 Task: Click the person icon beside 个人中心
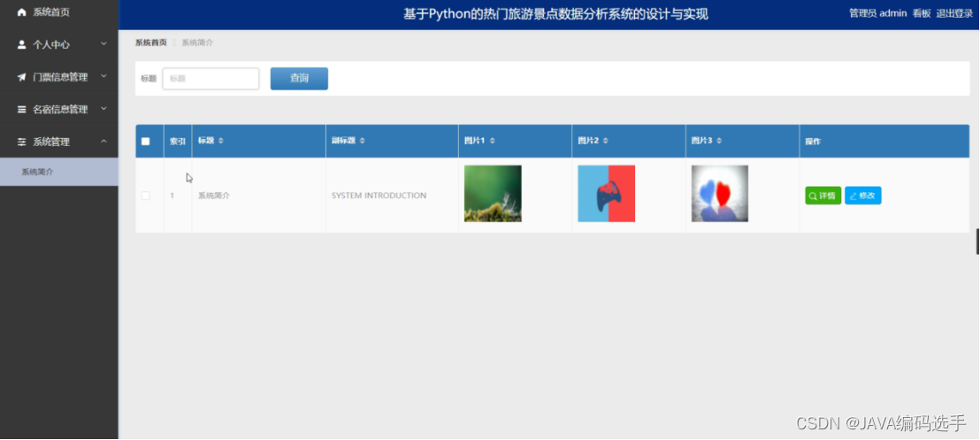point(22,44)
